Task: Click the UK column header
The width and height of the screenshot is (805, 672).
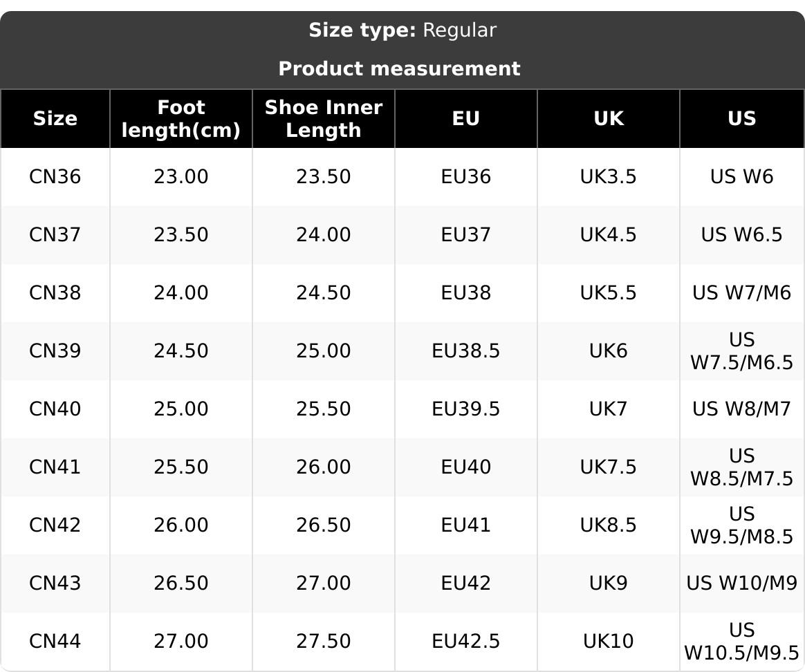Action: pos(609,119)
